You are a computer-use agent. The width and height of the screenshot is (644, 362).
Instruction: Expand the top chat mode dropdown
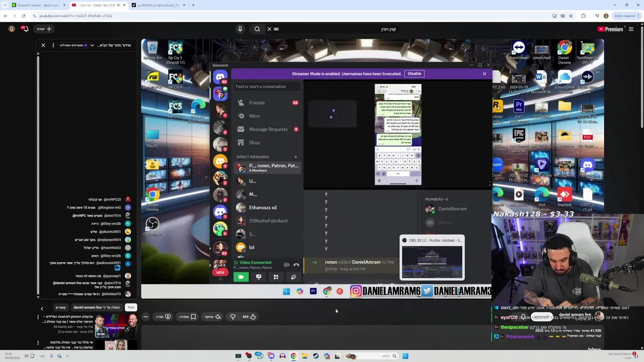tap(92, 45)
